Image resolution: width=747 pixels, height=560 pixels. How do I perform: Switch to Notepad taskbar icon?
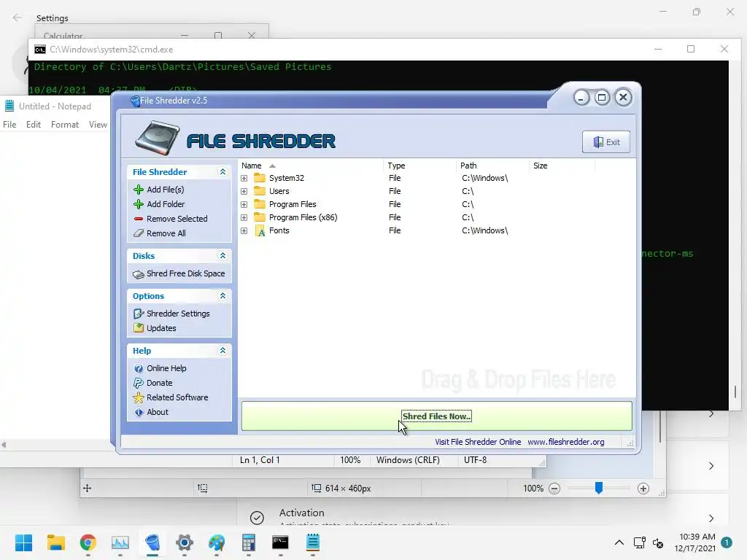click(312, 542)
